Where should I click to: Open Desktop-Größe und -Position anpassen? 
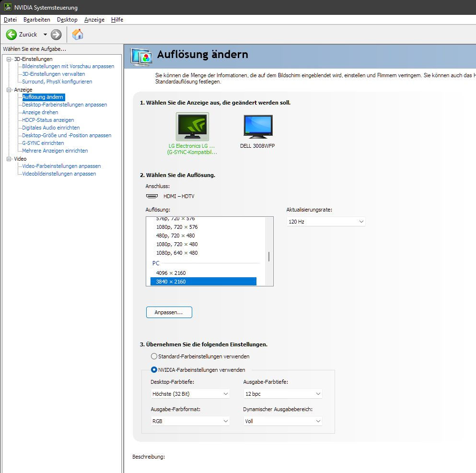tap(67, 135)
